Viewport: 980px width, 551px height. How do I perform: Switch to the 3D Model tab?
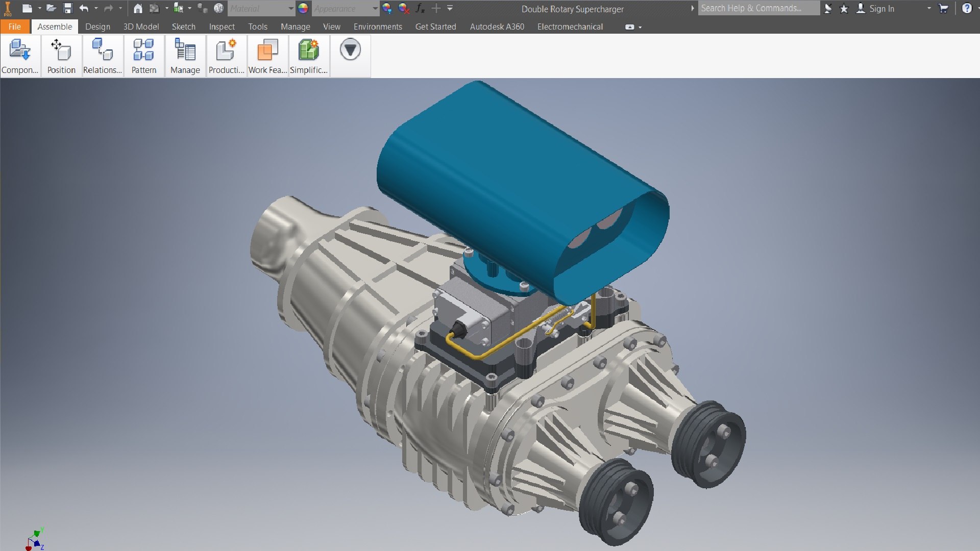point(141,27)
